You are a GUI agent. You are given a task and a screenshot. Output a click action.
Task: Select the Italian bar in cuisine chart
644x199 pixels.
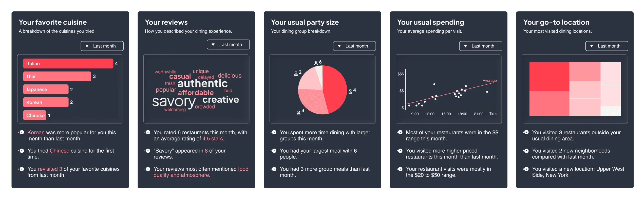[x=68, y=63]
